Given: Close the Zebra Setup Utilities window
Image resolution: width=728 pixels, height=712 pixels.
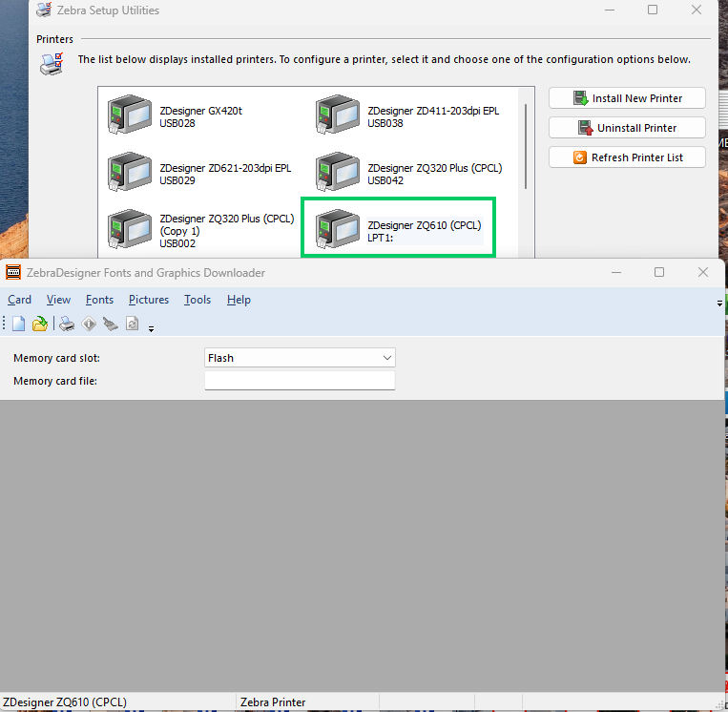Looking at the screenshot, I should pyautogui.click(x=697, y=10).
